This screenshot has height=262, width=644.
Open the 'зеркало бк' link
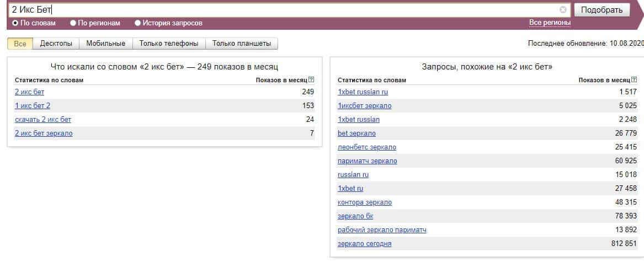point(355,216)
